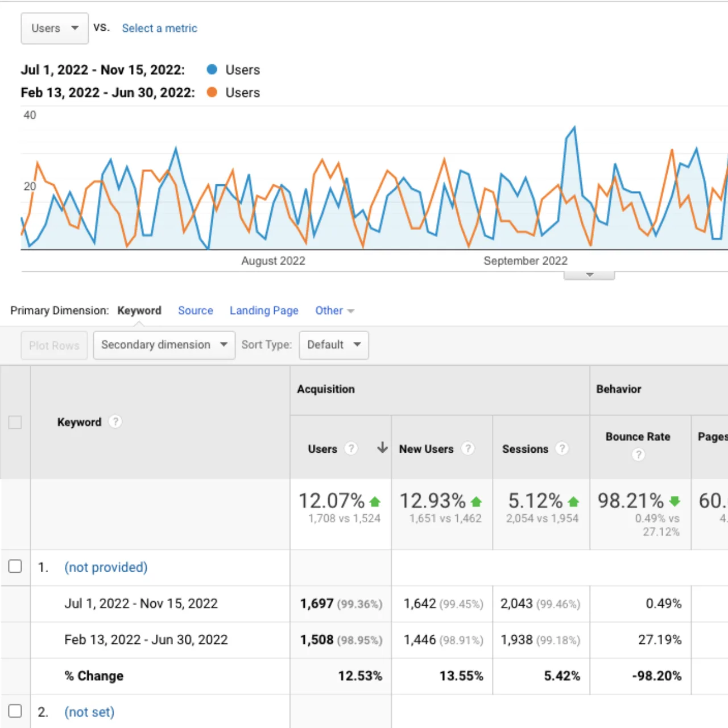This screenshot has height=728, width=728.
Task: Click the '-98.20%' bounce rate change
Action: pos(656,676)
